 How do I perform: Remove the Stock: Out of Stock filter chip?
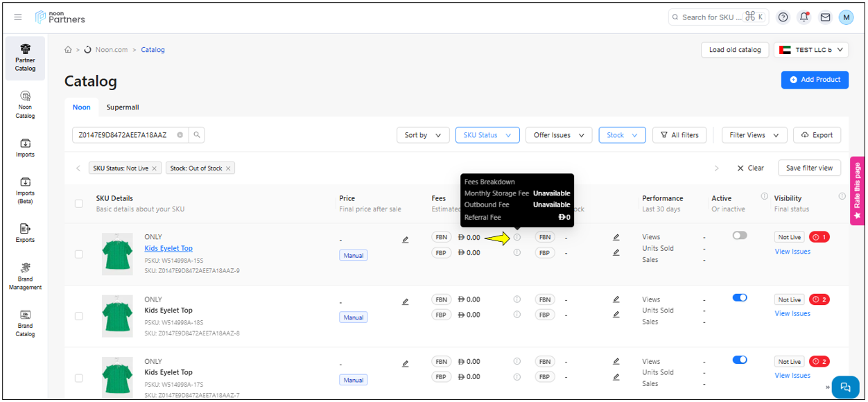pos(228,168)
